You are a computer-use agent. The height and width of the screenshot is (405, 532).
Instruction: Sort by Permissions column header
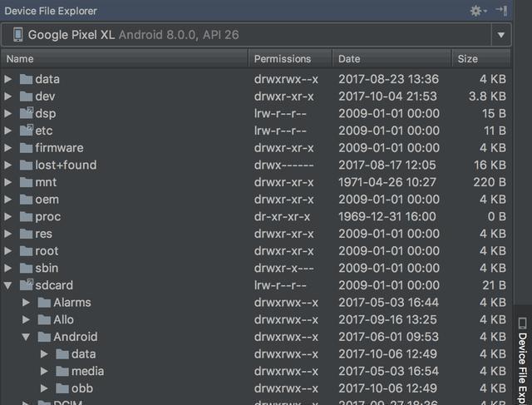pos(290,59)
